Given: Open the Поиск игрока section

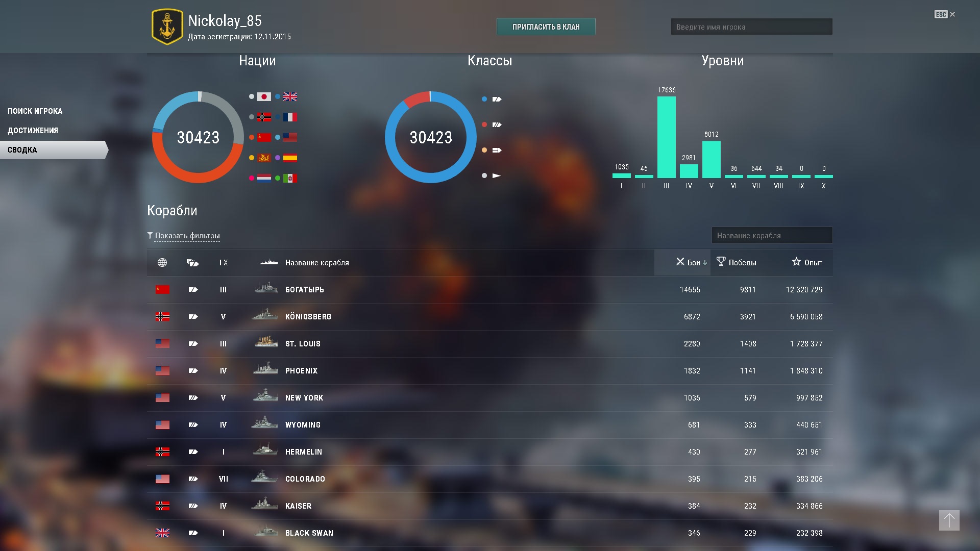Looking at the screenshot, I should 35,111.
